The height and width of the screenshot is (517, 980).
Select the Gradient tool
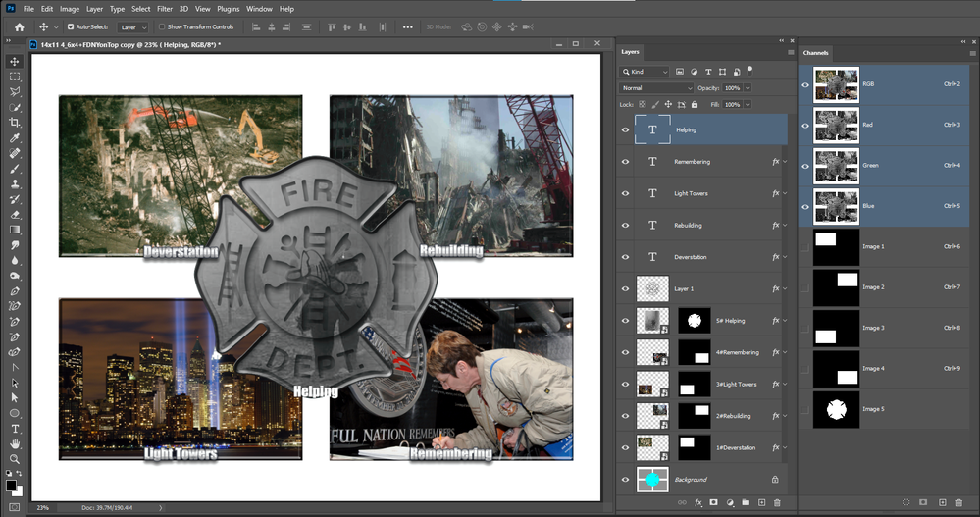[15, 230]
